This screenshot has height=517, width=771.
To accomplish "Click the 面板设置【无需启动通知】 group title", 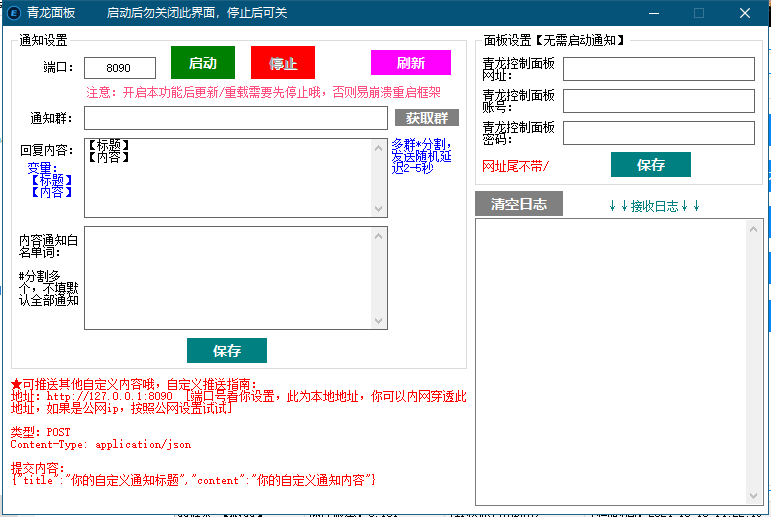I will tap(554, 40).
